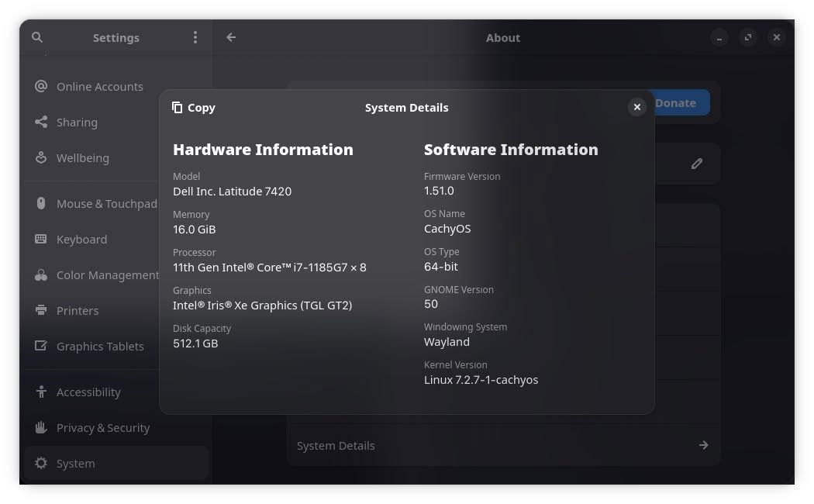Click OS name value 'CachyOS'

tap(447, 229)
